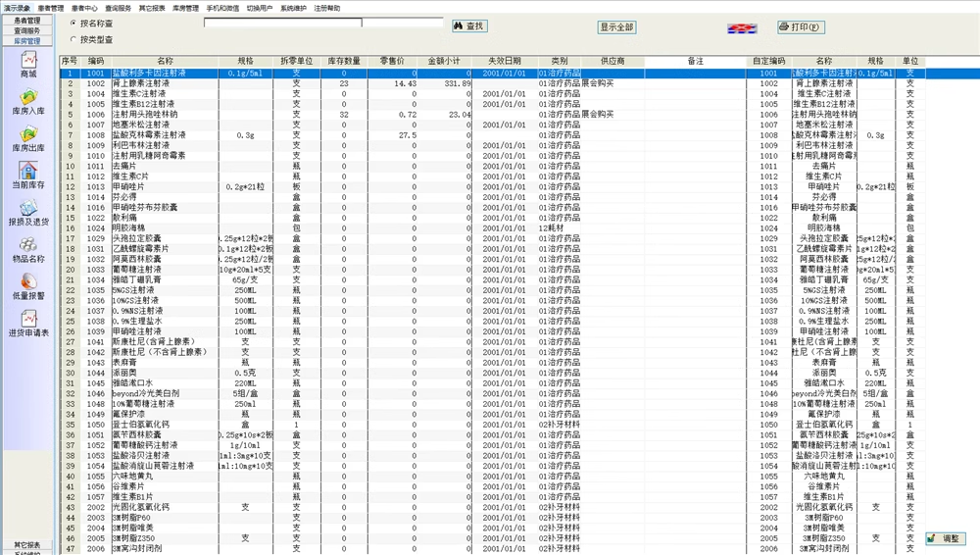Select row 明胶海绵 in the left table

coord(403,228)
